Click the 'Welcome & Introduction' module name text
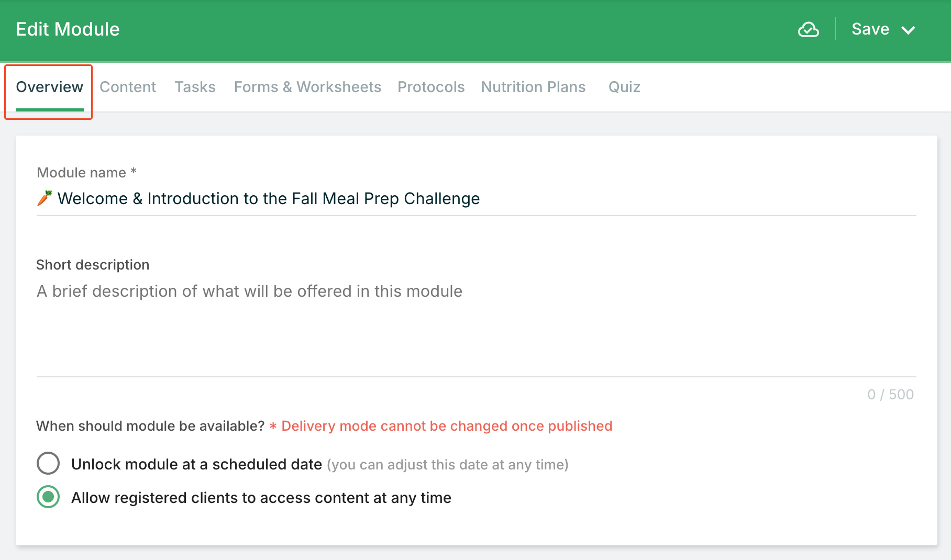Screen dimensions: 951x560 268,199
